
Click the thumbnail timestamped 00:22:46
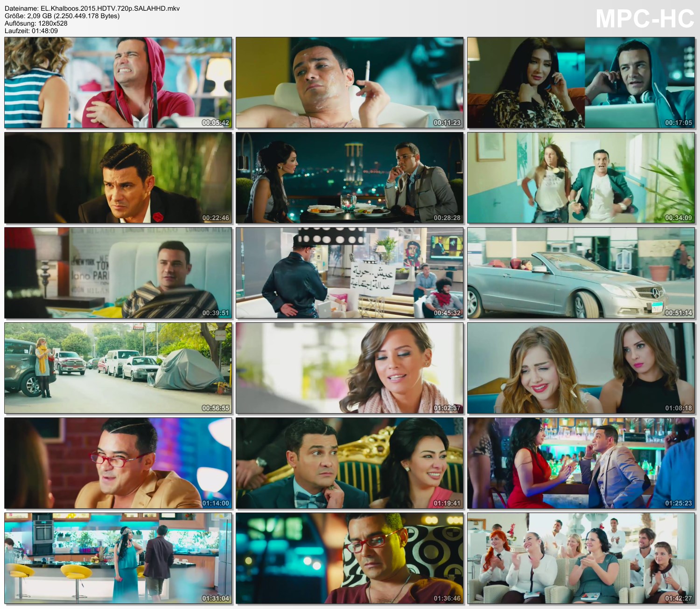[x=118, y=178]
